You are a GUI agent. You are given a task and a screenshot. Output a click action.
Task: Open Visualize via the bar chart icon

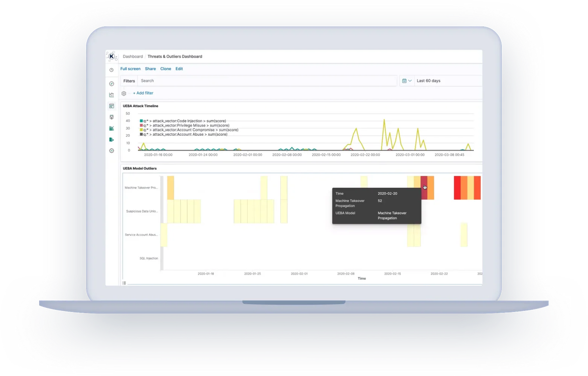click(112, 95)
